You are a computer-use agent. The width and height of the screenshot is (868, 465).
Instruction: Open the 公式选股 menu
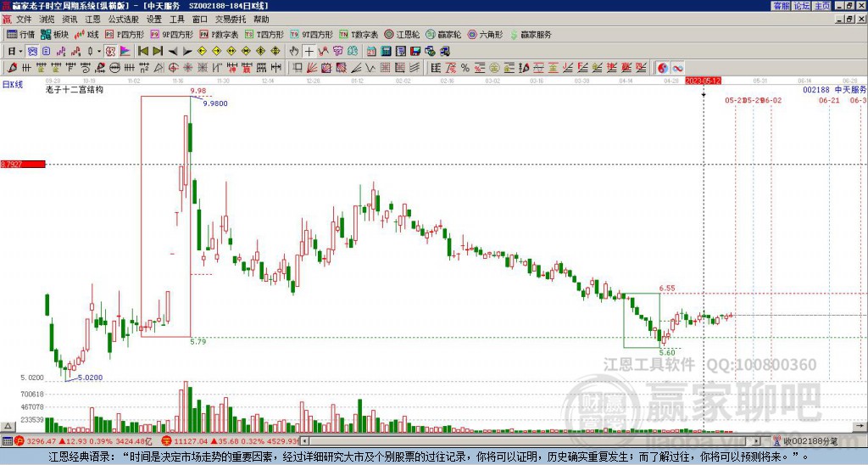pyautogui.click(x=124, y=20)
